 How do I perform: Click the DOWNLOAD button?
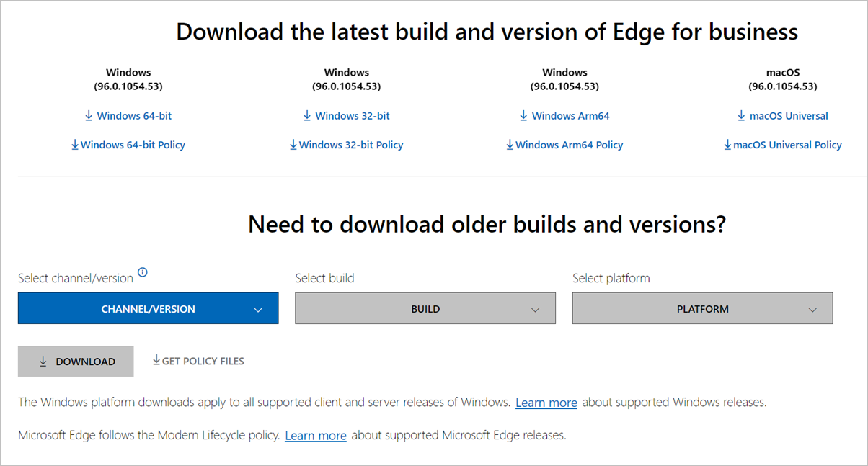point(76,361)
